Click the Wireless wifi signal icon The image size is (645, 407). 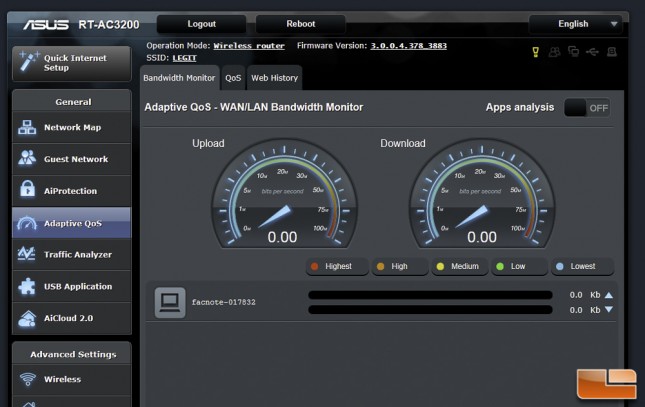[28, 379]
